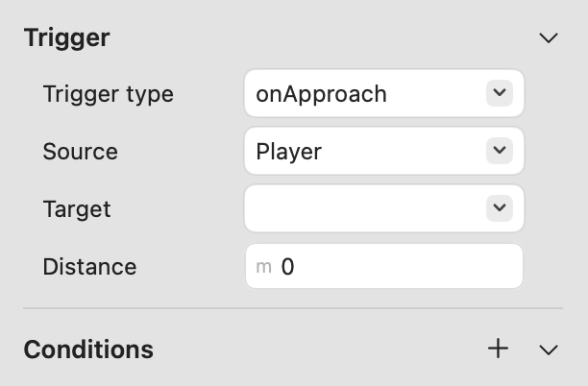Click the Trigger type label
Screen dimensions: 588x386
coord(109,94)
